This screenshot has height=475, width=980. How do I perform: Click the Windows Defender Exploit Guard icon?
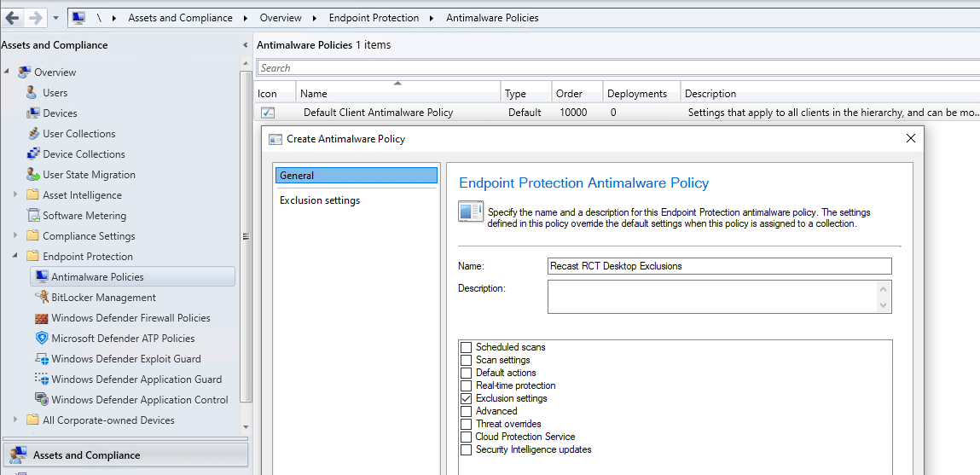(42, 359)
